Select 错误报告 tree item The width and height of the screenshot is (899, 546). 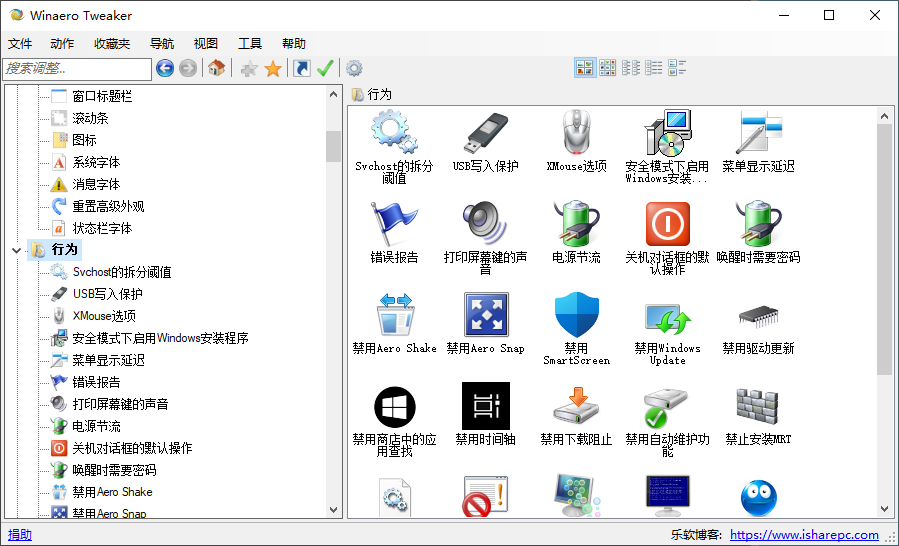[x=96, y=382]
